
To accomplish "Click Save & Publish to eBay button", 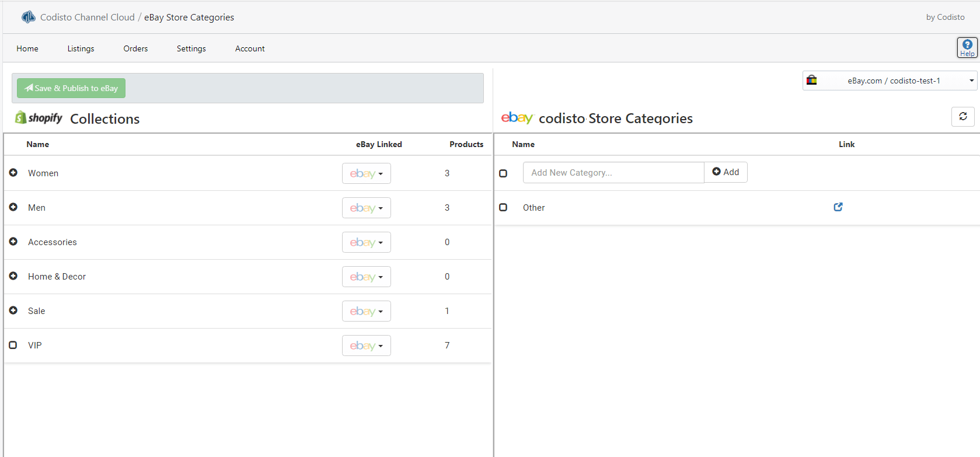I will pos(71,88).
